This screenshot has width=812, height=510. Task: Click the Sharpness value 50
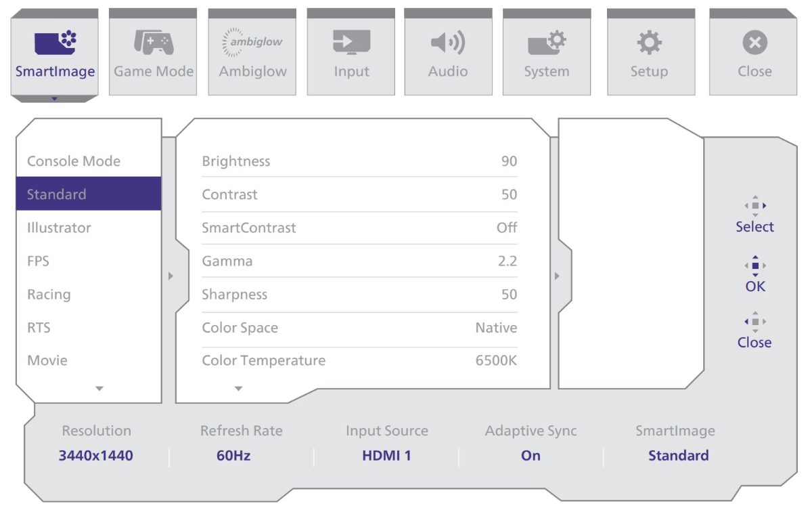tap(509, 294)
